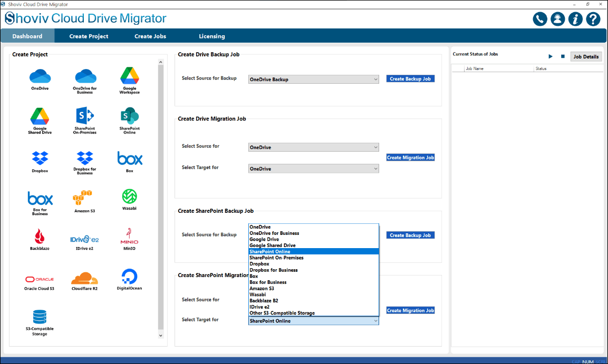The height and width of the screenshot is (364, 608).
Task: Click the phone contact icon in header
Action: [540, 18]
